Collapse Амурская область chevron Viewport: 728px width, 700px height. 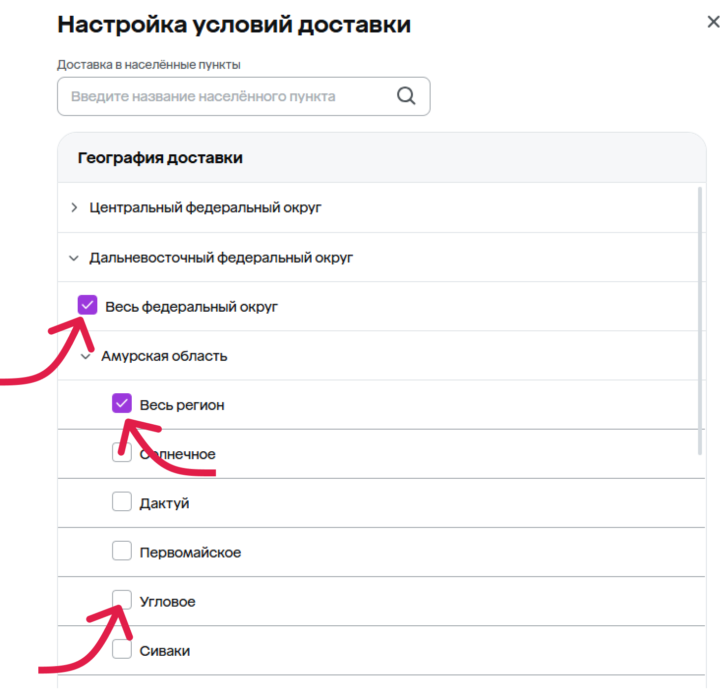click(86, 356)
